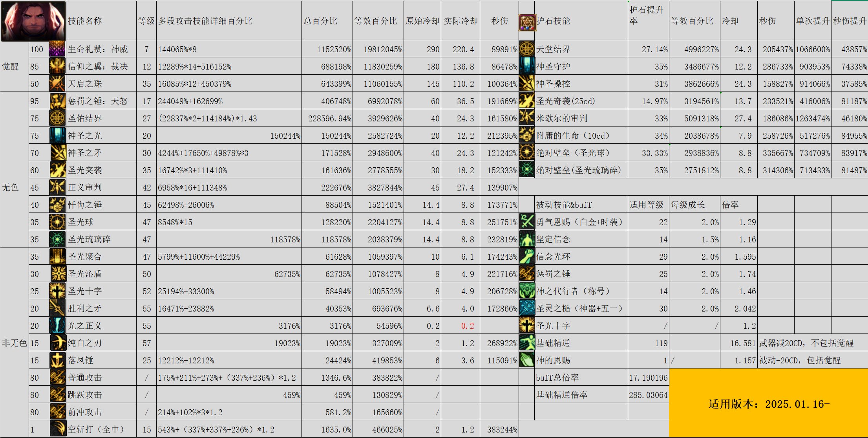Viewport: 868px width, 438px height.
Task: Click the red 0.2 cooldown value
Action: pyautogui.click(x=468, y=326)
